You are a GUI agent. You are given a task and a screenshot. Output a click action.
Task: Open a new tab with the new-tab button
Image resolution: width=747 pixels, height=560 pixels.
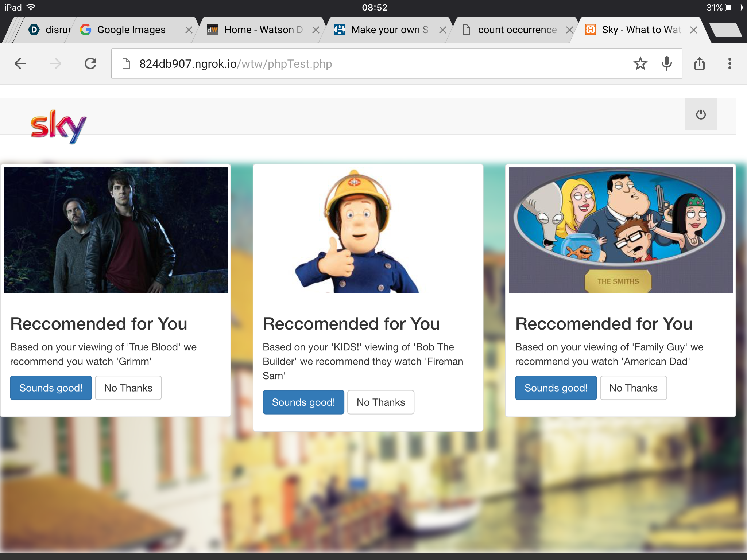[726, 30]
